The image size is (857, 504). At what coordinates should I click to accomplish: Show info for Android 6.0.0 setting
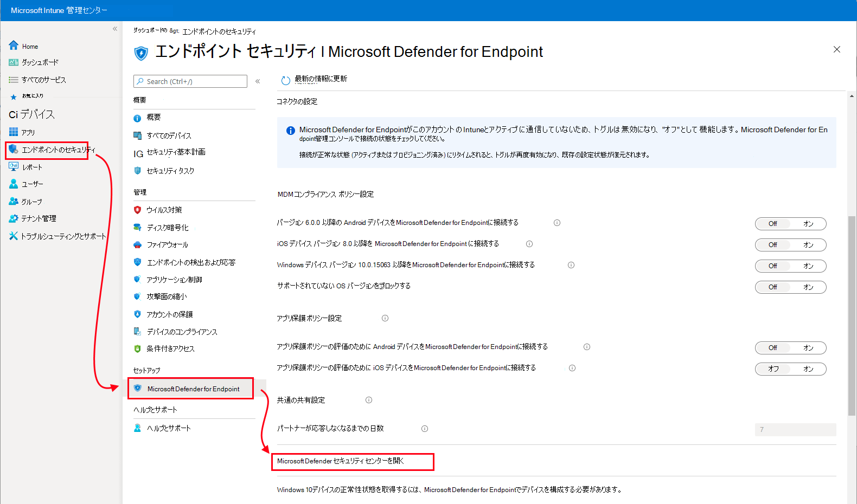[557, 223]
